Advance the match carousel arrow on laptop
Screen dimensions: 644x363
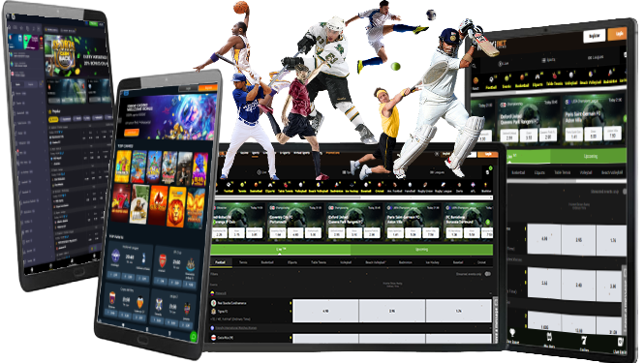488,222
